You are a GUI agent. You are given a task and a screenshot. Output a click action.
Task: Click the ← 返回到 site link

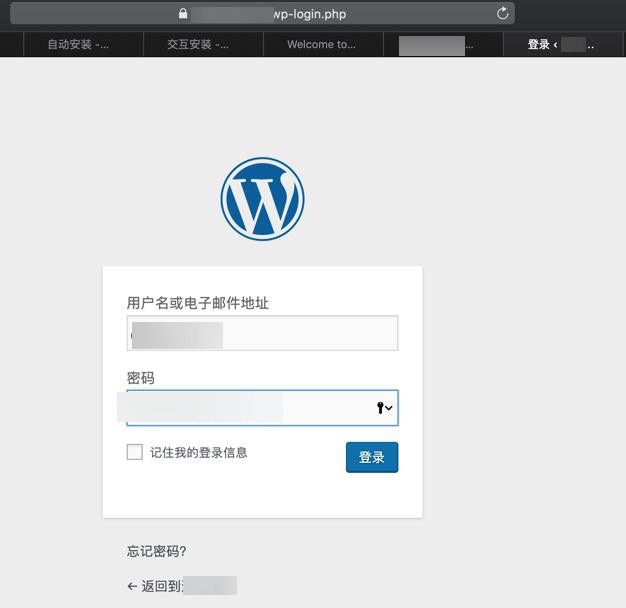(182, 586)
